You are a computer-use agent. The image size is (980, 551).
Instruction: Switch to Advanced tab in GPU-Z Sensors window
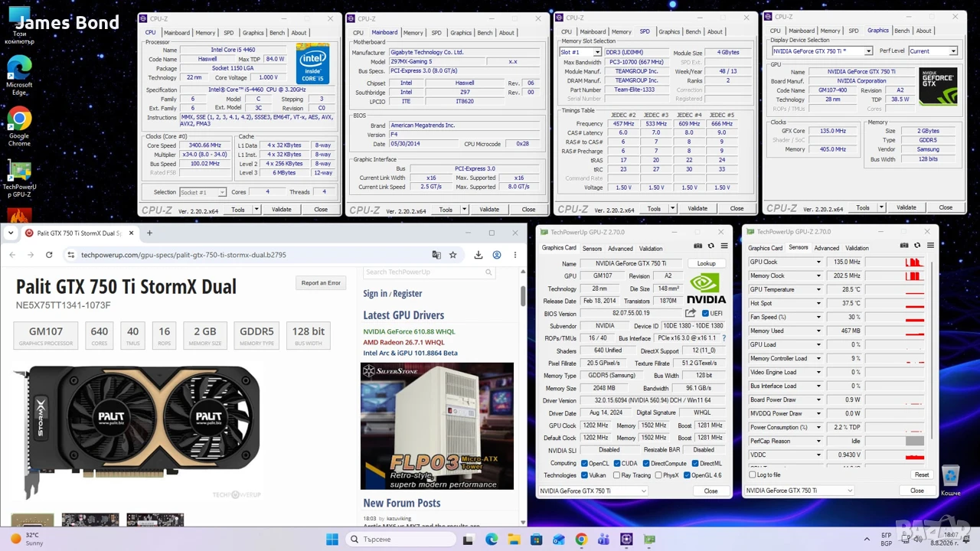[x=826, y=248]
